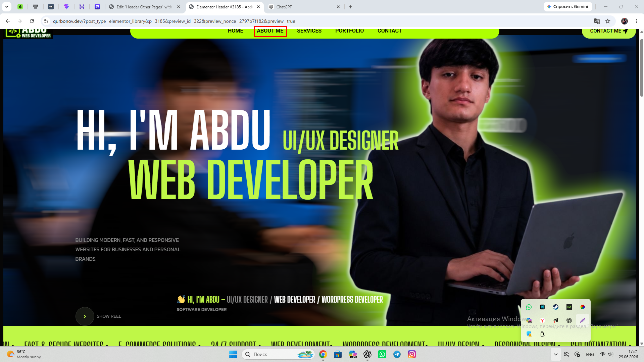Viewport: 644px width, 362px height.
Task: Open the Copilot tray icon
Action: click(529, 320)
